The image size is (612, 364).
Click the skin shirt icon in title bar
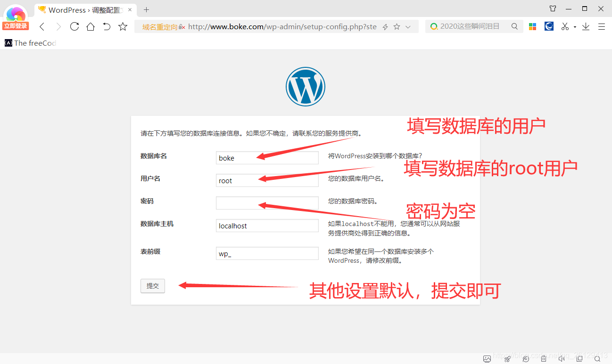(553, 8)
